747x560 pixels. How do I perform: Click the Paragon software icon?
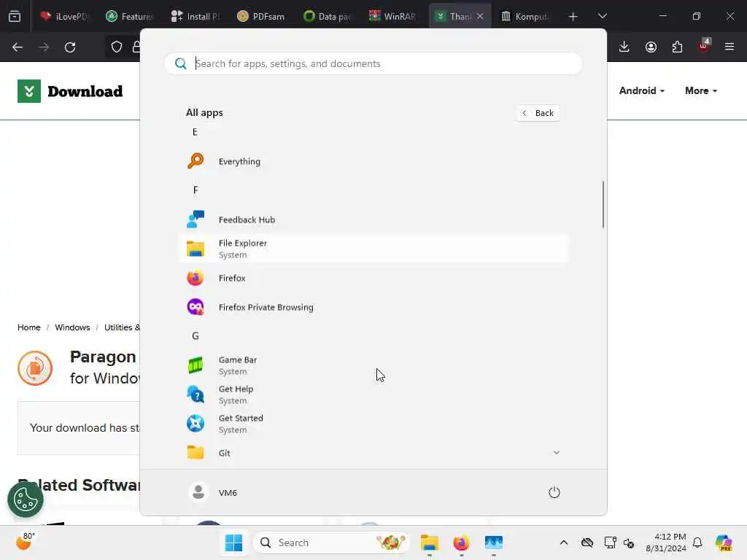pos(35,367)
